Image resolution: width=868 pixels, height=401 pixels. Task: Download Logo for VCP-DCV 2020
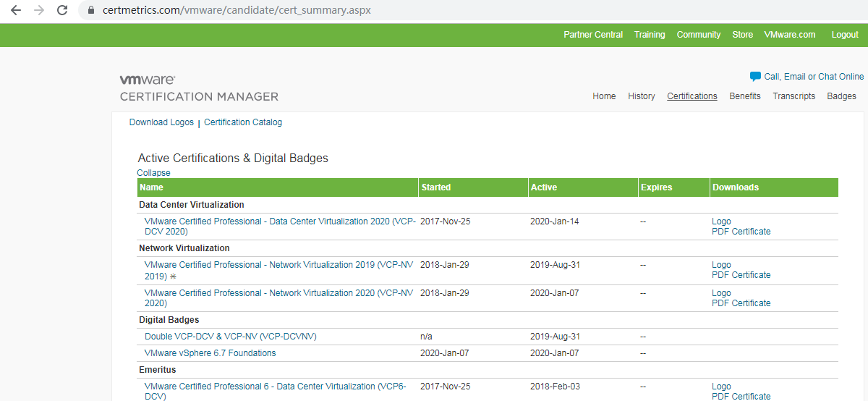pyautogui.click(x=721, y=221)
